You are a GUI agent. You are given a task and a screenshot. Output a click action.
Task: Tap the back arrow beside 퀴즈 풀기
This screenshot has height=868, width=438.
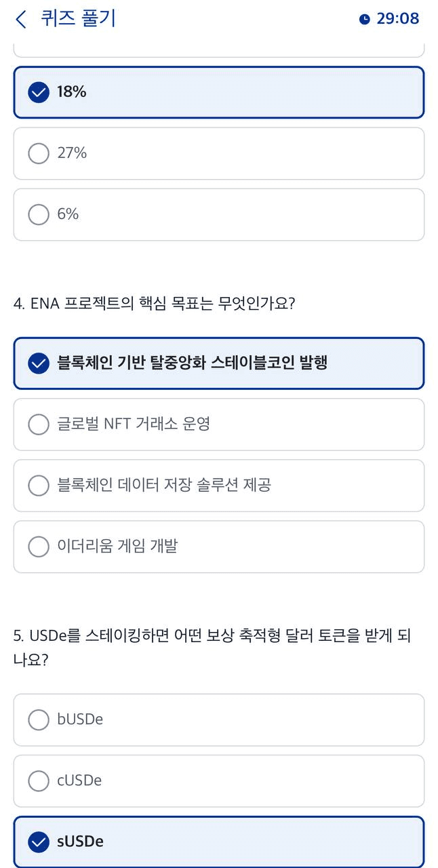(21, 19)
